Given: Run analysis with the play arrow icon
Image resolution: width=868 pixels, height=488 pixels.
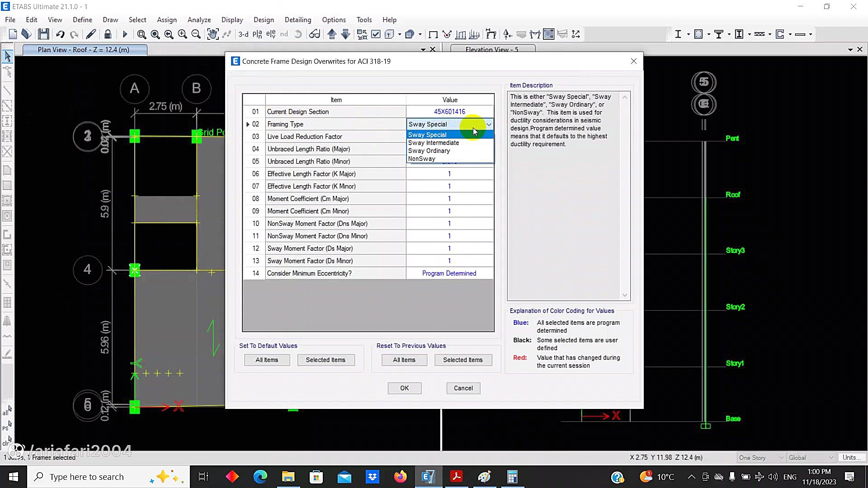Looking at the screenshot, I should [125, 34].
